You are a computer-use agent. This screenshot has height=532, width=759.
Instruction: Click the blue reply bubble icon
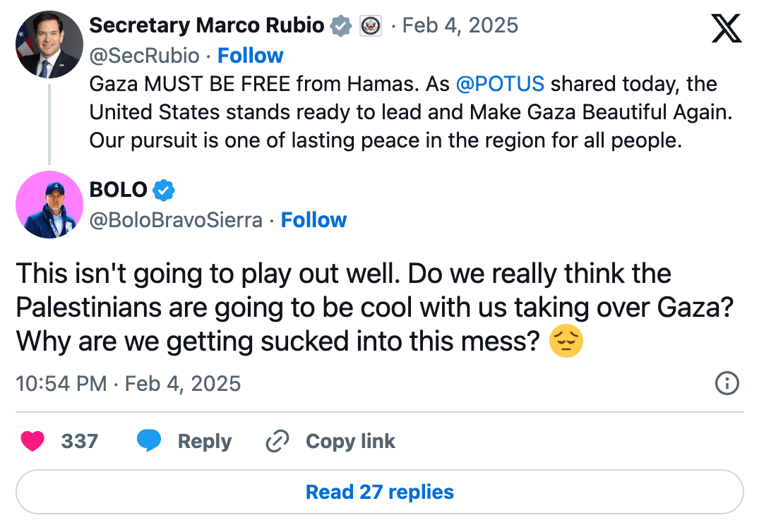(x=148, y=442)
